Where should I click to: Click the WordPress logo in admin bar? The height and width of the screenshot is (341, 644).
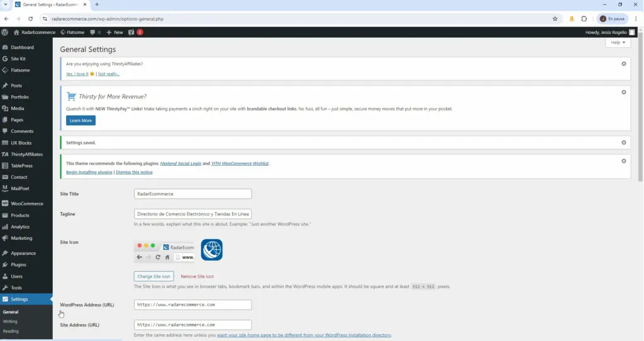(x=5, y=32)
